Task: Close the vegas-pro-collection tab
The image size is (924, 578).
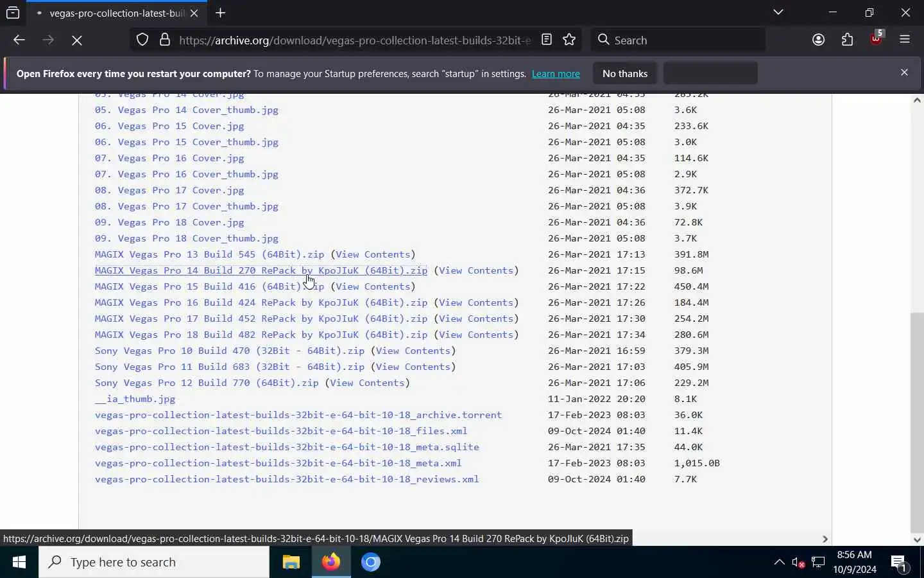Action: [x=194, y=13]
